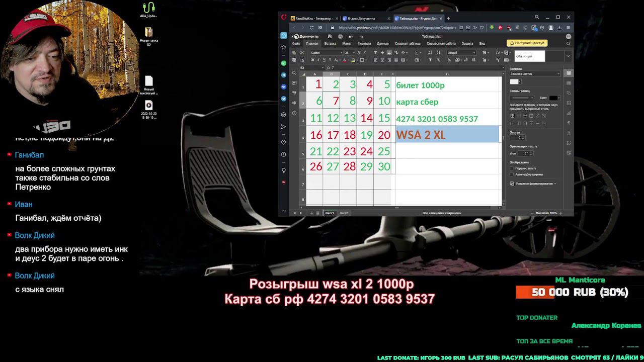Screen dimensions: 644x362
Task: Open the border color black swatch
Action: [x=554, y=98]
